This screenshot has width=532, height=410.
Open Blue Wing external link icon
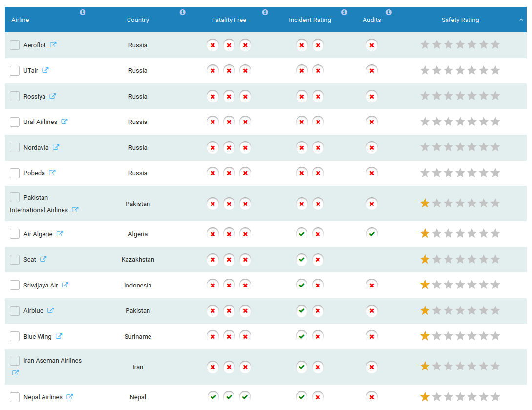[59, 336]
